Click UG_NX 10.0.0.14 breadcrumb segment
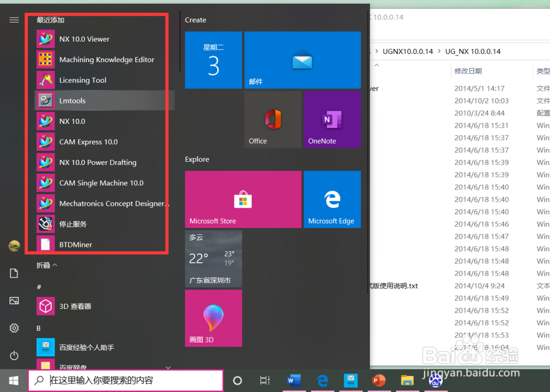Screen dimensions: 550x392 click(473, 52)
